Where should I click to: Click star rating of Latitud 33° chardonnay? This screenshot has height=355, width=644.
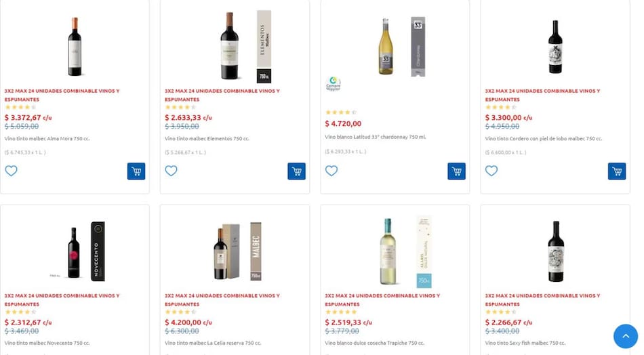(340, 112)
